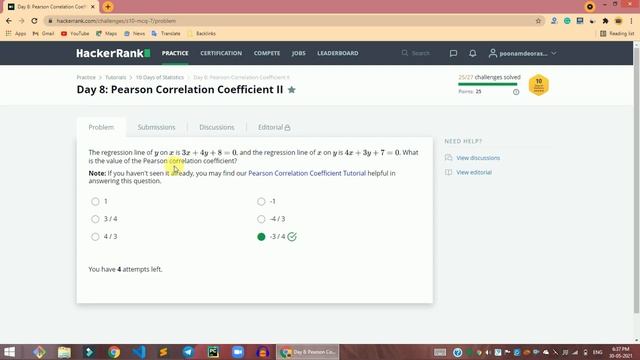Open the messages chat icon

click(453, 53)
